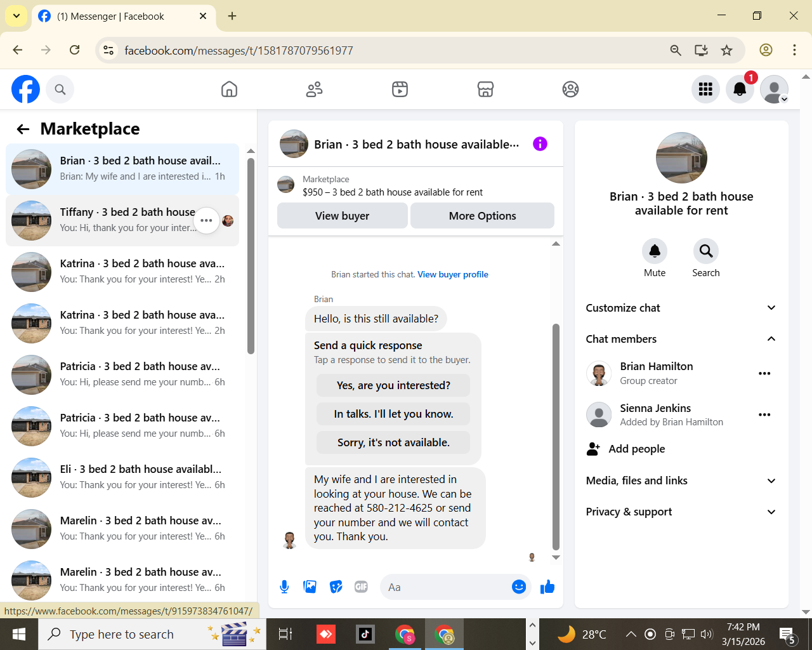Click the listing price and title text
The width and height of the screenshot is (812, 650).
393,192
